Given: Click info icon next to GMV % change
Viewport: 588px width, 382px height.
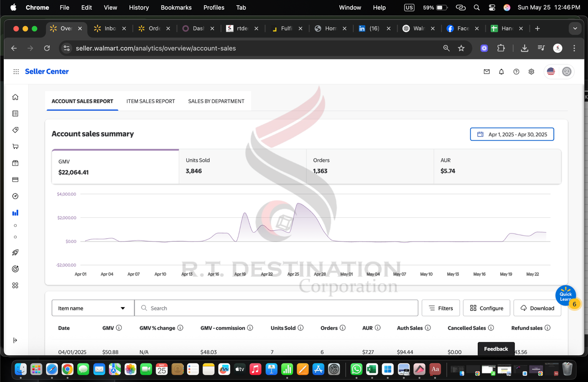Looking at the screenshot, I should tap(180, 328).
